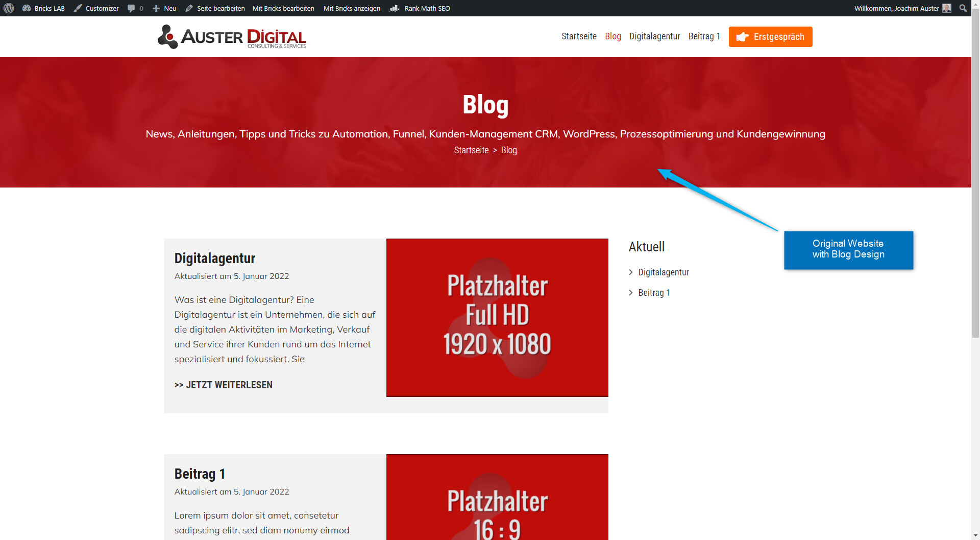This screenshot has height=540, width=980.
Task: Click the orange Erstgespräch button
Action: coord(770,37)
